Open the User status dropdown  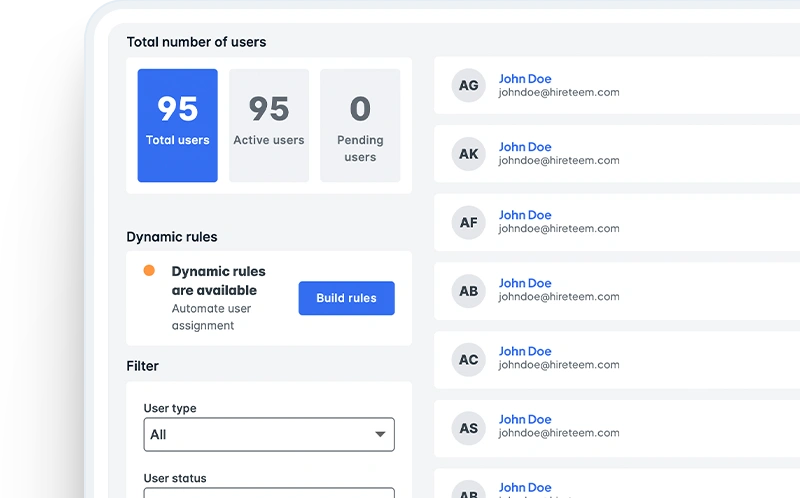pos(269,492)
